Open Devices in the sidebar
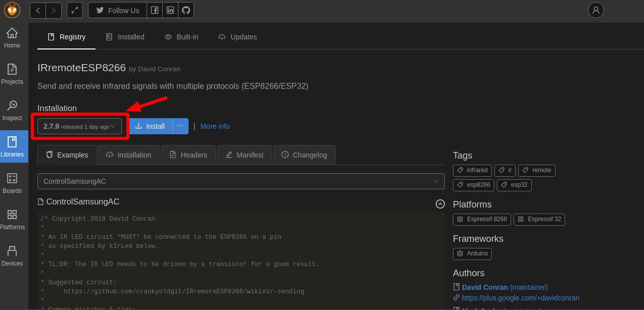Viewport: 644px width, 310px height. click(12, 256)
